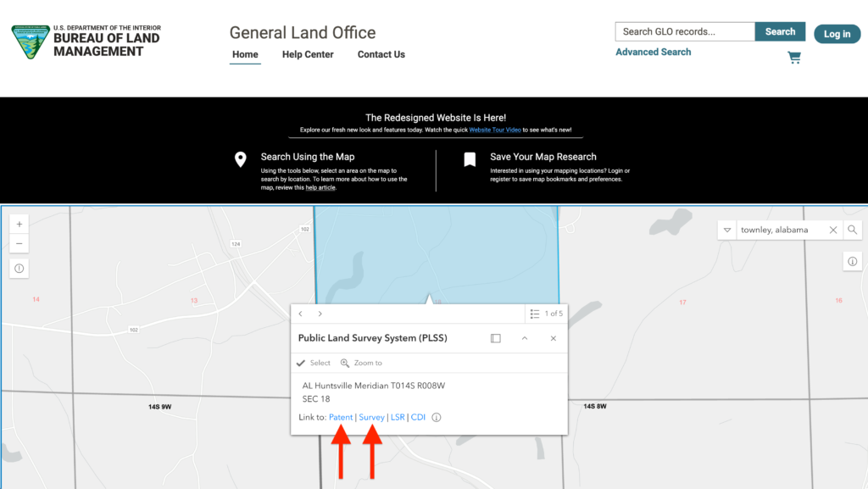The image size is (868, 489).
Task: Zoom in on the map
Action: [x=19, y=224]
